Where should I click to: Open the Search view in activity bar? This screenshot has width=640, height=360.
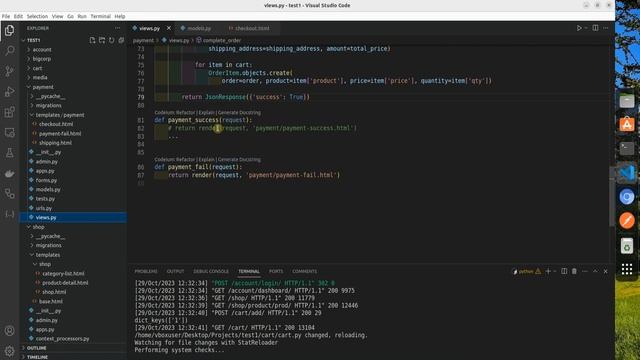[9, 51]
